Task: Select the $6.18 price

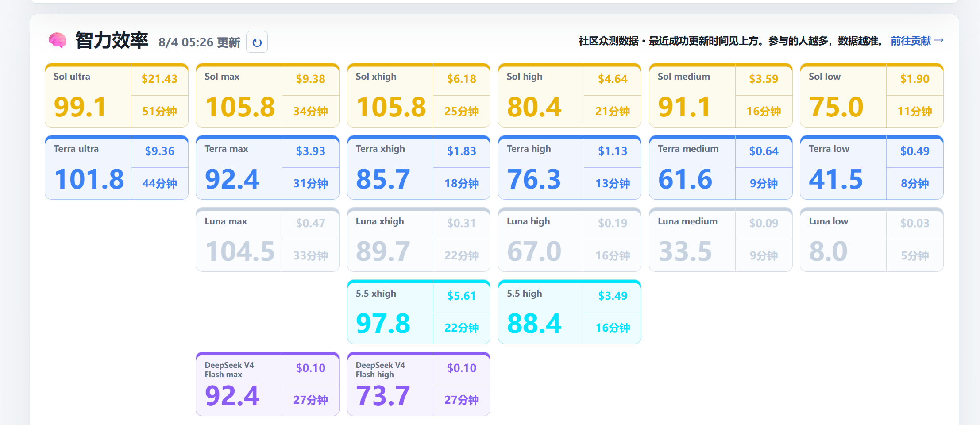Action: pos(462,79)
